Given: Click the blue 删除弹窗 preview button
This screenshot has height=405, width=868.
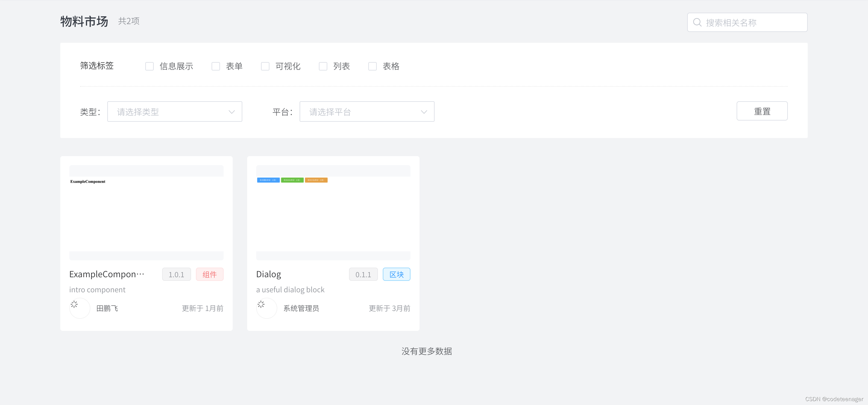Looking at the screenshot, I should click(268, 180).
